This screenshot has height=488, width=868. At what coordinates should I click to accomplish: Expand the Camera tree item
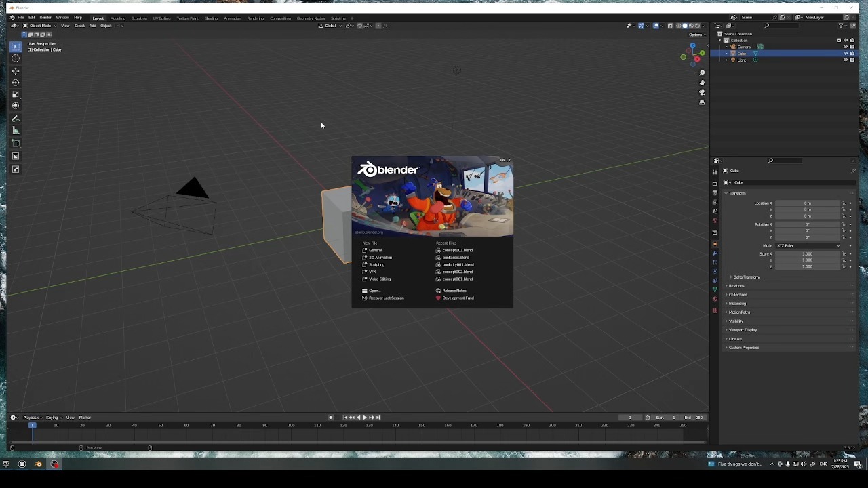726,47
